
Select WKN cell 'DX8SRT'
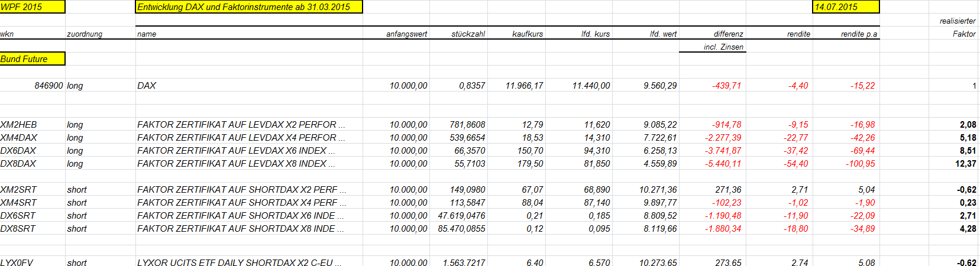click(x=18, y=229)
